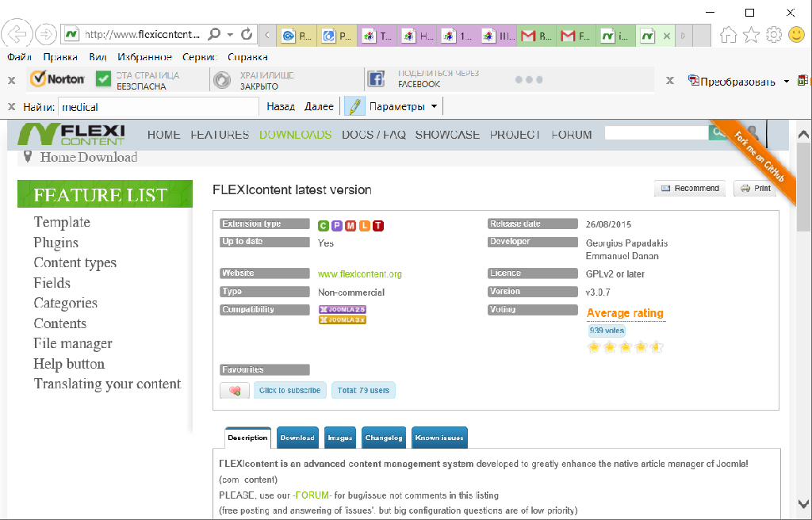Open the Known issues tab
Screen dimensions: 812x520
(439, 438)
